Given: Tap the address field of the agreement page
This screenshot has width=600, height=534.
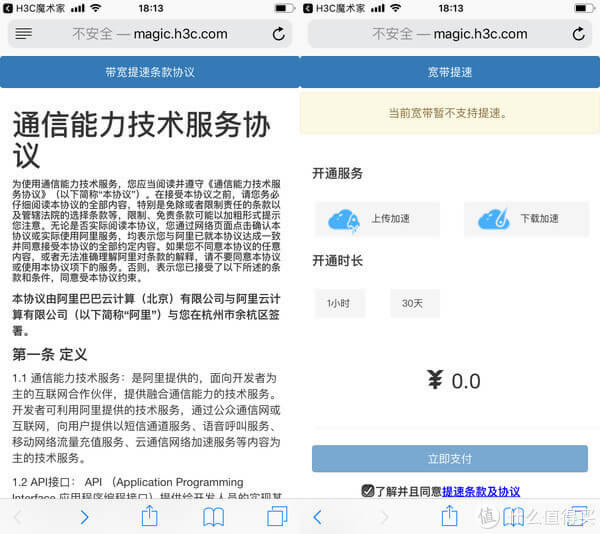Looking at the screenshot, I should 150,34.
